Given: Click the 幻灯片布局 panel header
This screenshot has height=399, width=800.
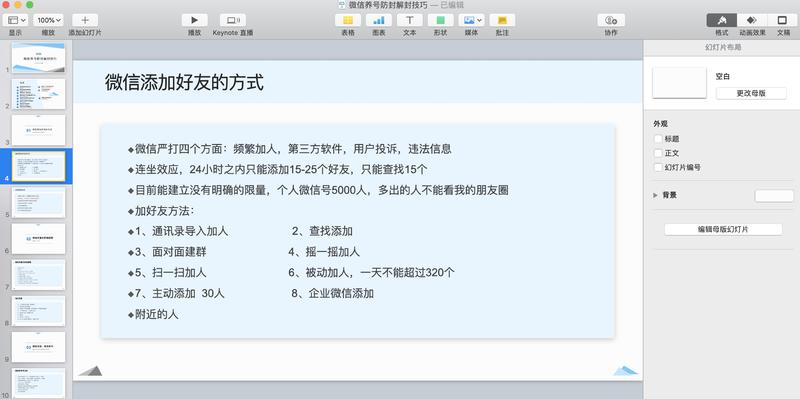Looking at the screenshot, I should 723,47.
